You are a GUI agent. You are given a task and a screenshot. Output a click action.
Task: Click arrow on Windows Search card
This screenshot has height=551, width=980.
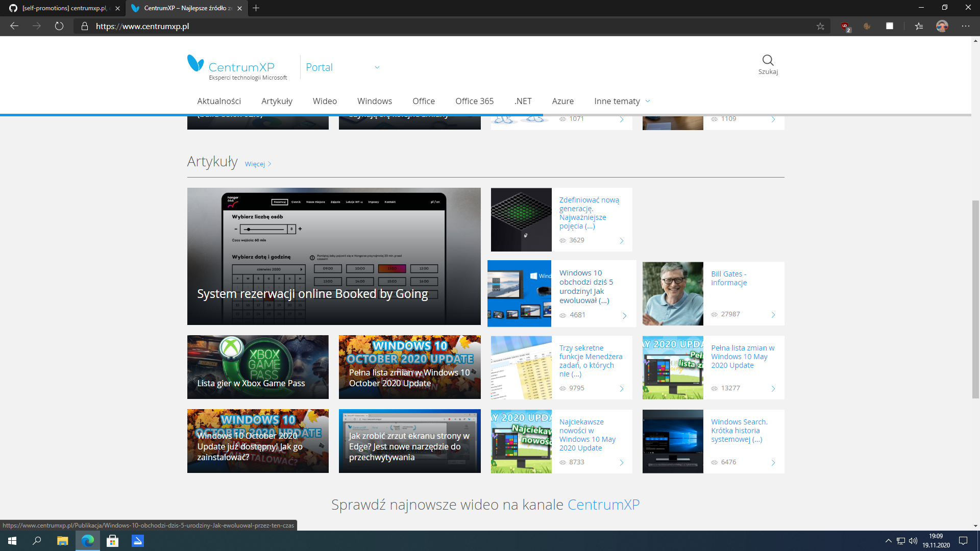(773, 463)
